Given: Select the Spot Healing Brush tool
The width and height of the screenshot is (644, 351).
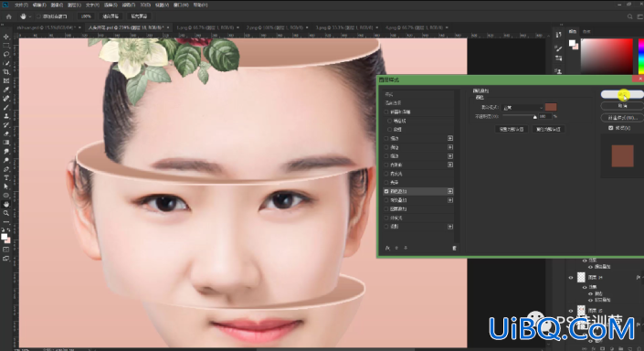Looking at the screenshot, I should click(x=6, y=99).
